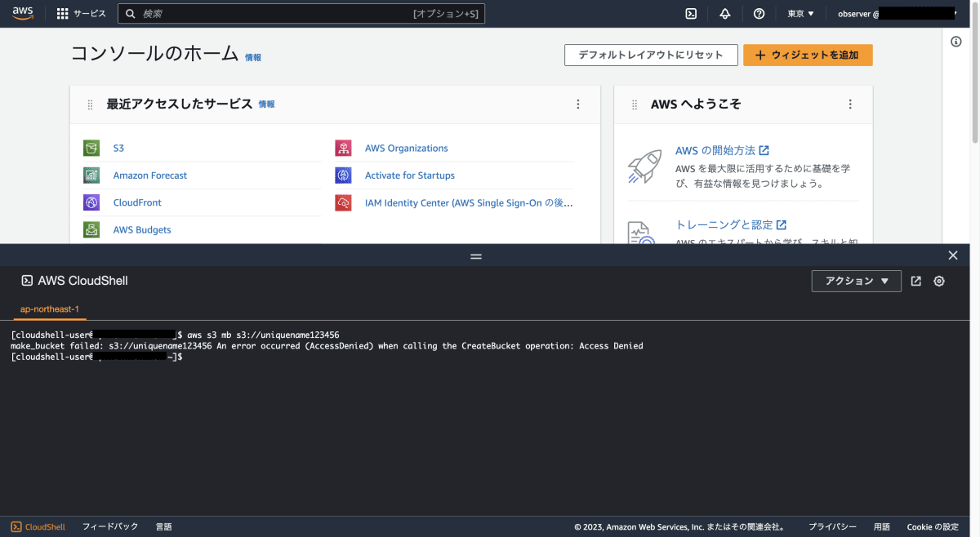980x537 pixels.
Task: Close the CloudShell panel
Action: click(952, 255)
